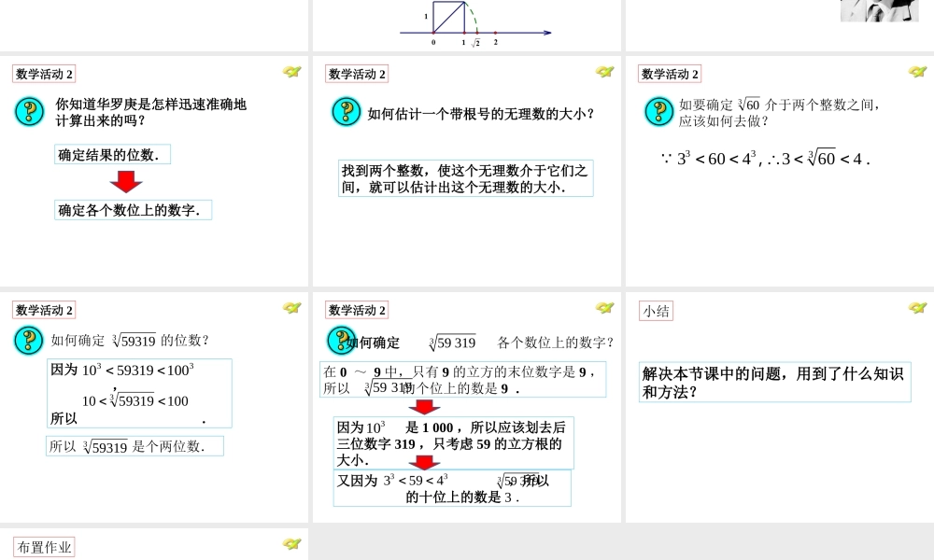Select the 布置作业 slide thumbnail
The width and height of the screenshot is (934, 560).
tap(154, 544)
